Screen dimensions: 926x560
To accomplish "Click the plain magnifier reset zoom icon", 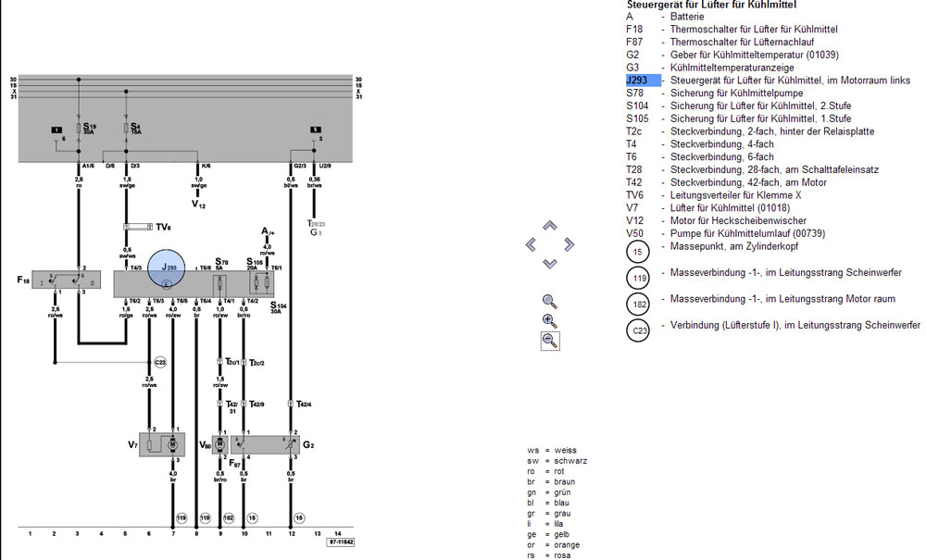I will (549, 301).
